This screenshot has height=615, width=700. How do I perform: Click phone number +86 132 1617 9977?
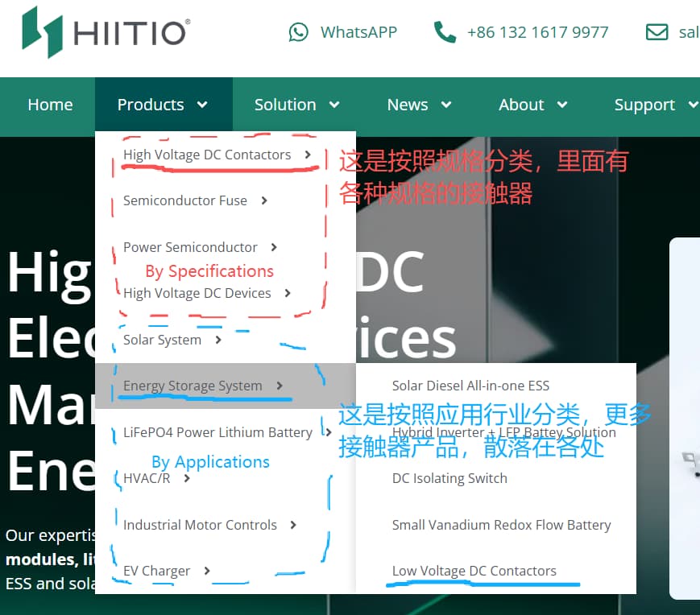pos(537,32)
